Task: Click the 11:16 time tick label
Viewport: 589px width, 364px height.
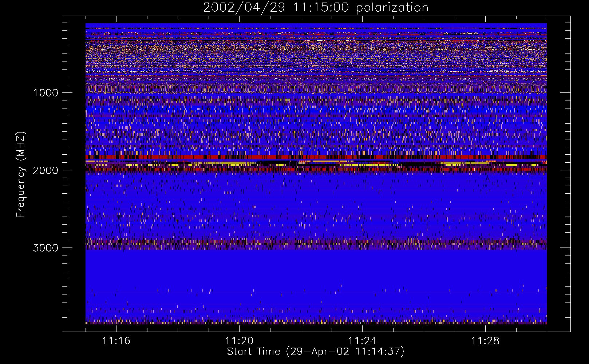Action: [x=116, y=341]
